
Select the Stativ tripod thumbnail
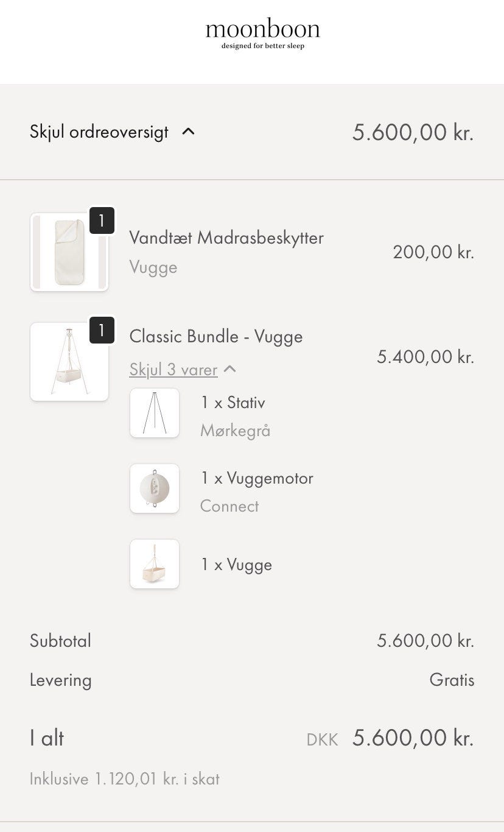155,413
